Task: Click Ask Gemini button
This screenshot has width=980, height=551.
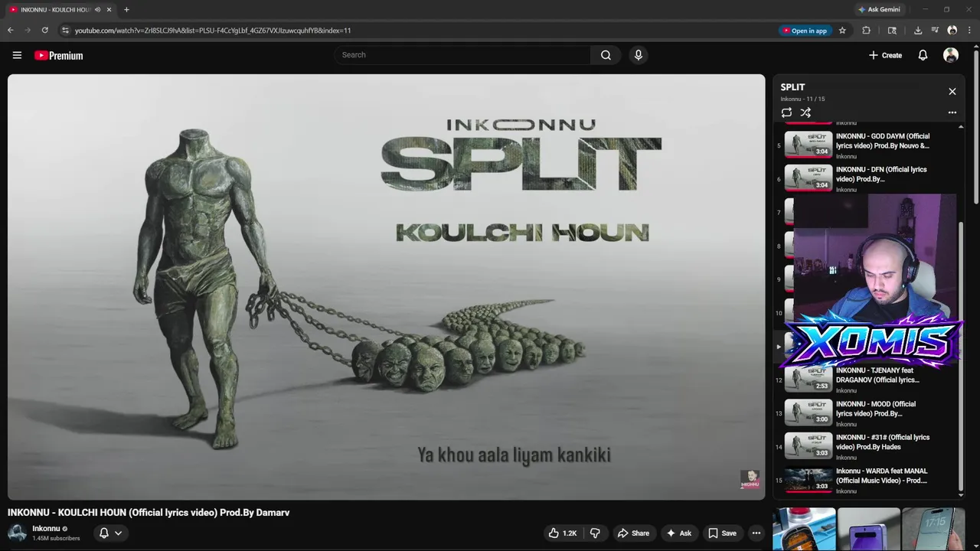Action: [879, 9]
